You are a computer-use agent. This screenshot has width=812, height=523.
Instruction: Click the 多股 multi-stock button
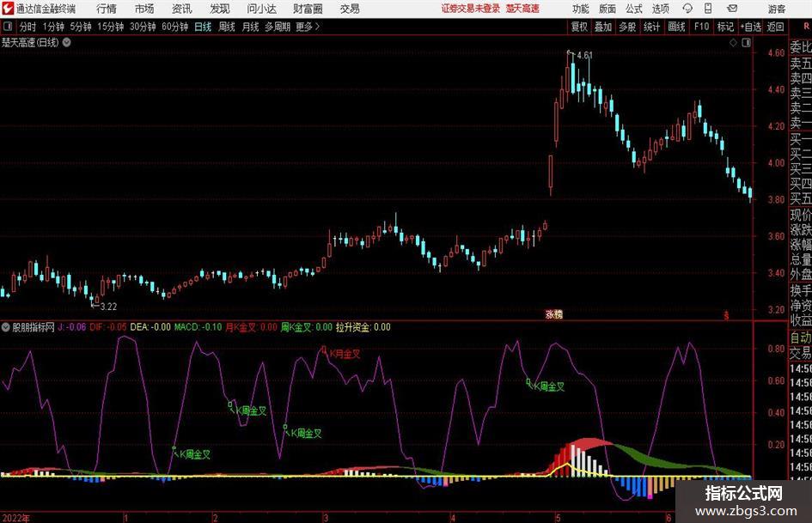coord(627,27)
